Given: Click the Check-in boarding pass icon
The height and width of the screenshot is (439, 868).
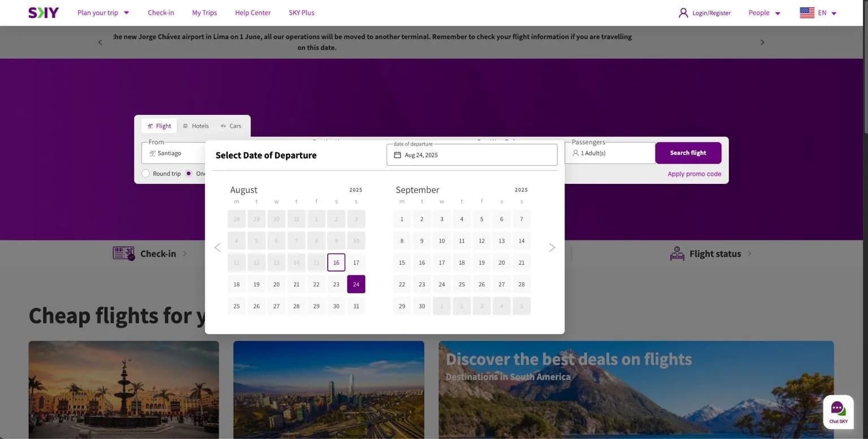Looking at the screenshot, I should (124, 253).
